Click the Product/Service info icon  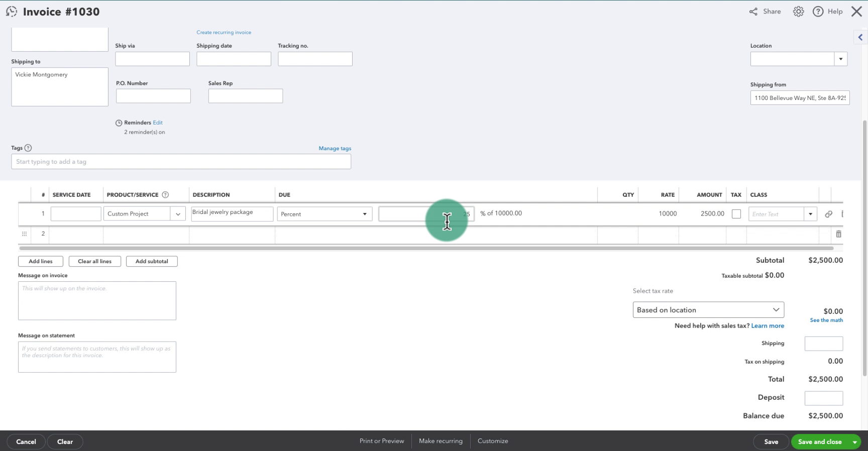click(165, 195)
